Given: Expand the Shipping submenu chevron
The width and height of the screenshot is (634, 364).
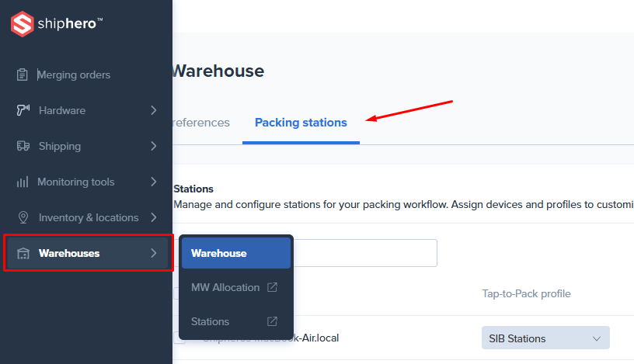Looking at the screenshot, I should pyautogui.click(x=154, y=146).
